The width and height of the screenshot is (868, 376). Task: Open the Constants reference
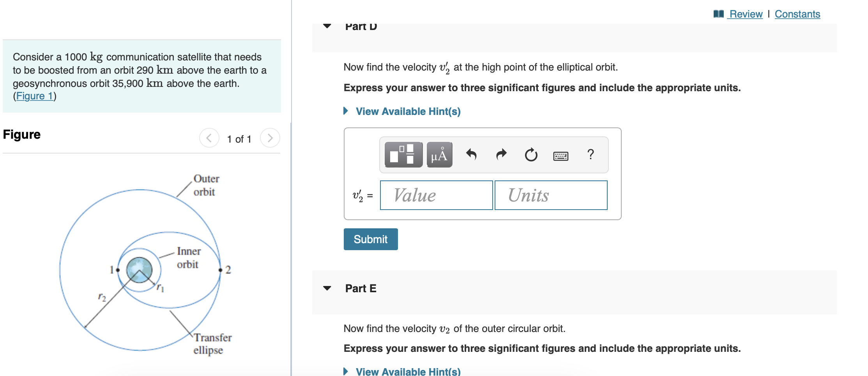click(x=797, y=13)
